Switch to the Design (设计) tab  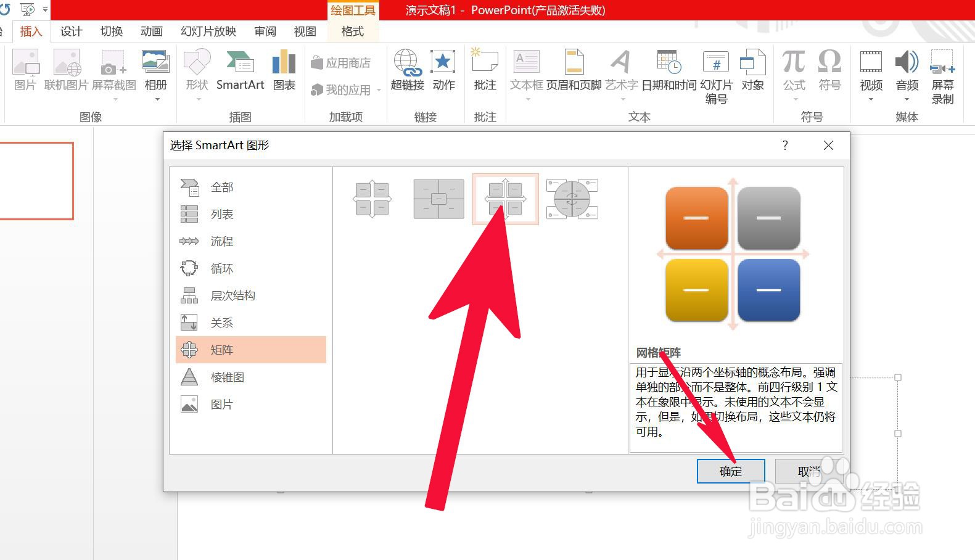[71, 31]
